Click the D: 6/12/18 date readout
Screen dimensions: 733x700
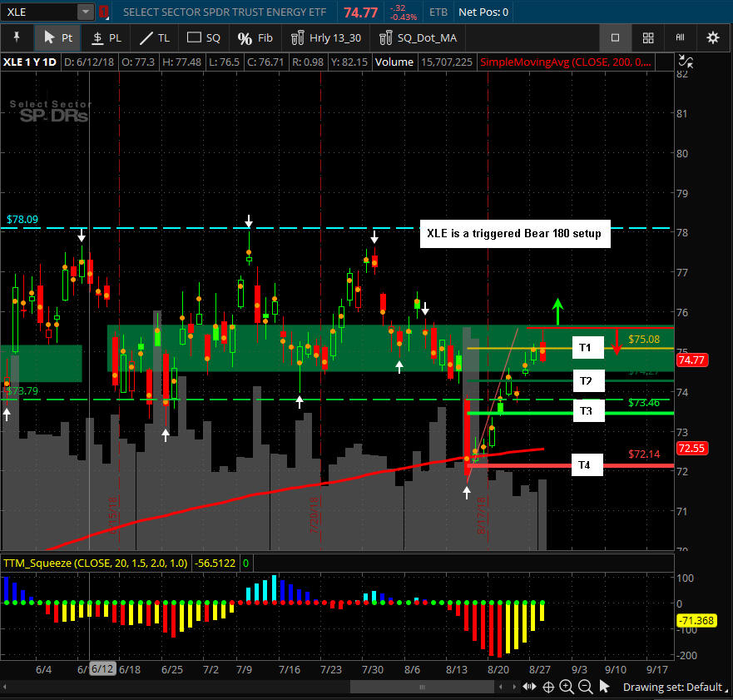tap(89, 62)
